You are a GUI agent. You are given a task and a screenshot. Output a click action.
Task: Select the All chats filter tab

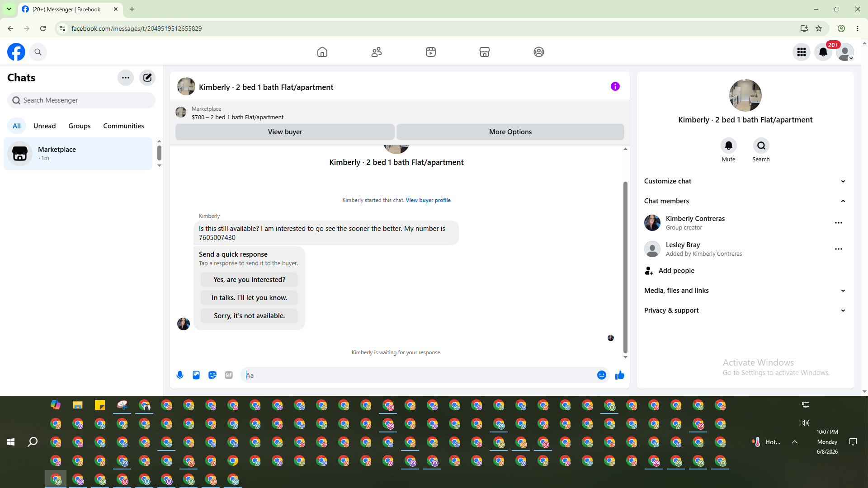click(17, 126)
